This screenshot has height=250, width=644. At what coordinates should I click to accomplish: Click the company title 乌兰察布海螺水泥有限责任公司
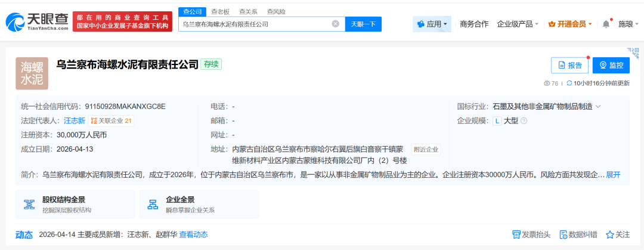[x=127, y=64]
